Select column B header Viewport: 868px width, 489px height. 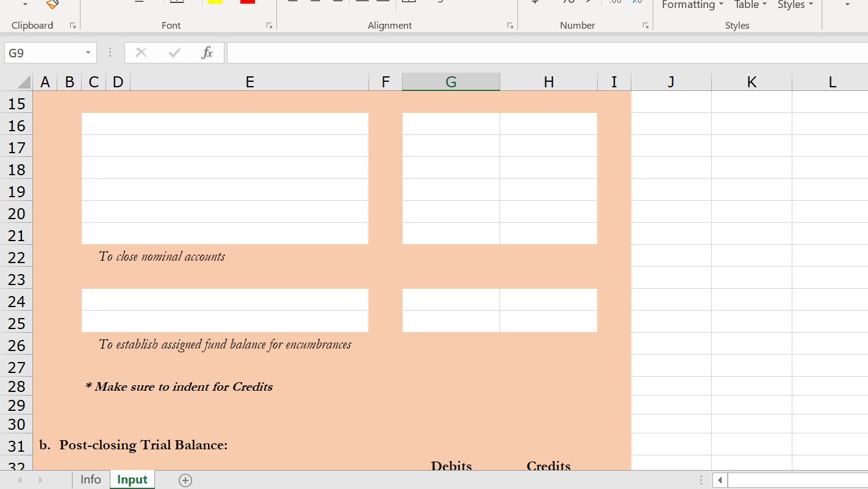(x=70, y=82)
